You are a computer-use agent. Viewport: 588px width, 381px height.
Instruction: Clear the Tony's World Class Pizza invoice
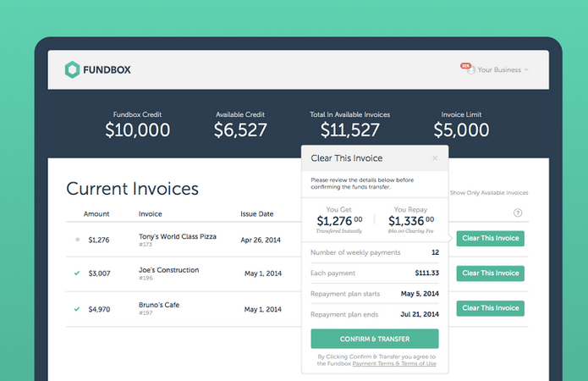[x=490, y=239]
